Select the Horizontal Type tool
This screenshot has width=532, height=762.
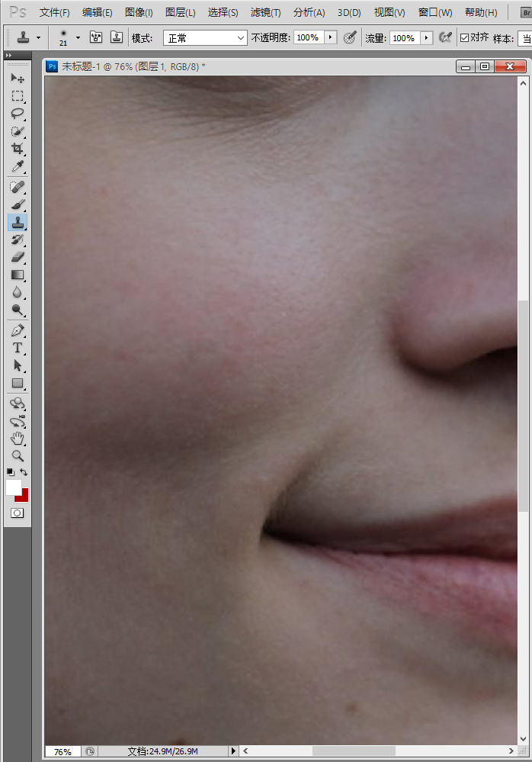tap(18, 348)
